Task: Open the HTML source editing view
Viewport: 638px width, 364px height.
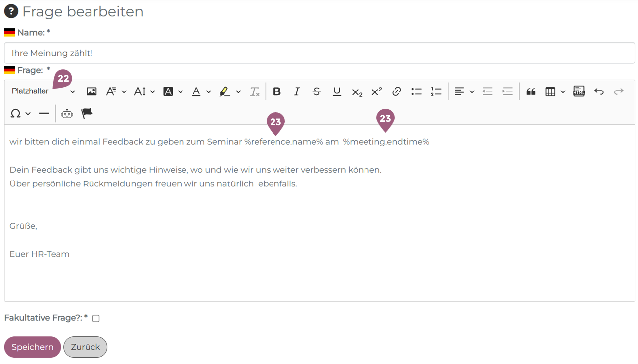Action: pos(579,91)
